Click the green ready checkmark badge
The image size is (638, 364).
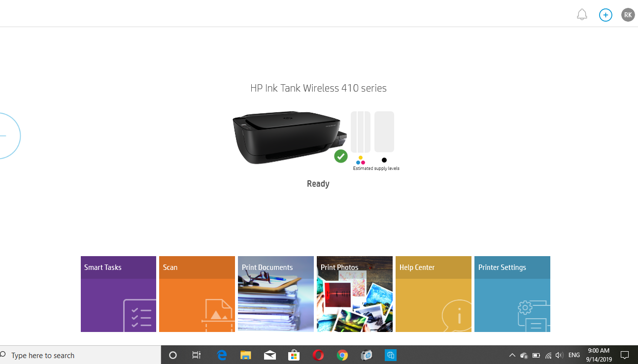pos(340,157)
